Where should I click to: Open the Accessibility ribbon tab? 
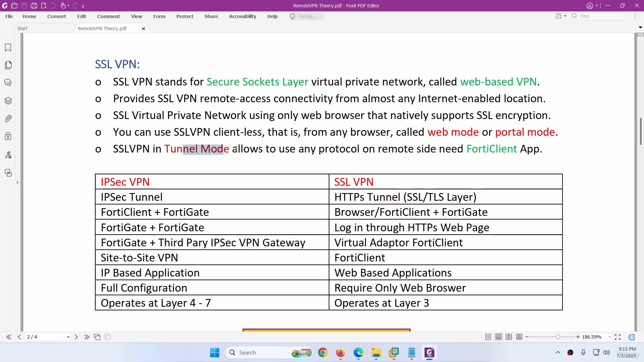click(243, 16)
